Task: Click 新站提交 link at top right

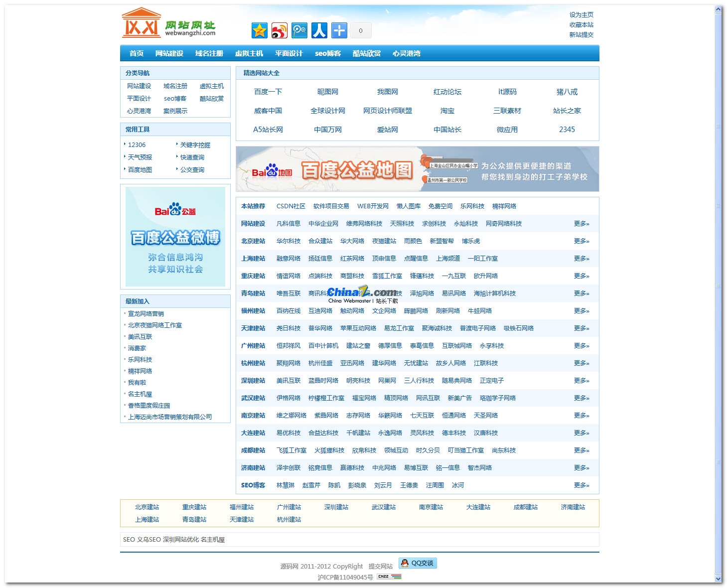Action: coord(582,35)
